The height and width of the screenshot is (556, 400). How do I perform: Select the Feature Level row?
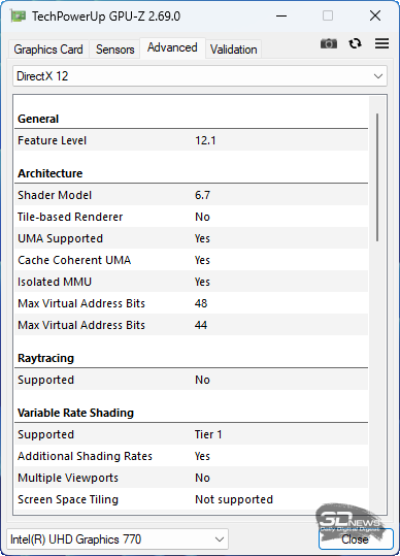pos(191,140)
